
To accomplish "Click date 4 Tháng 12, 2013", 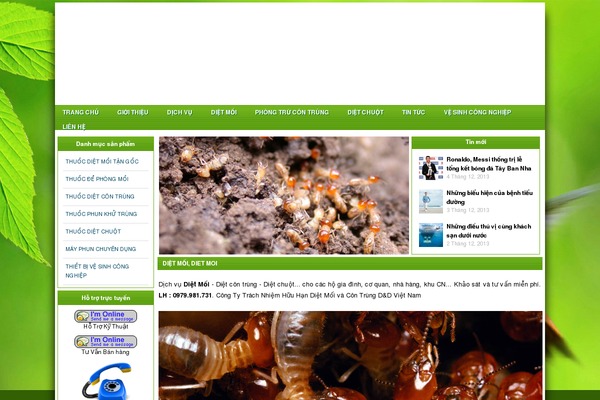I will click(468, 176).
